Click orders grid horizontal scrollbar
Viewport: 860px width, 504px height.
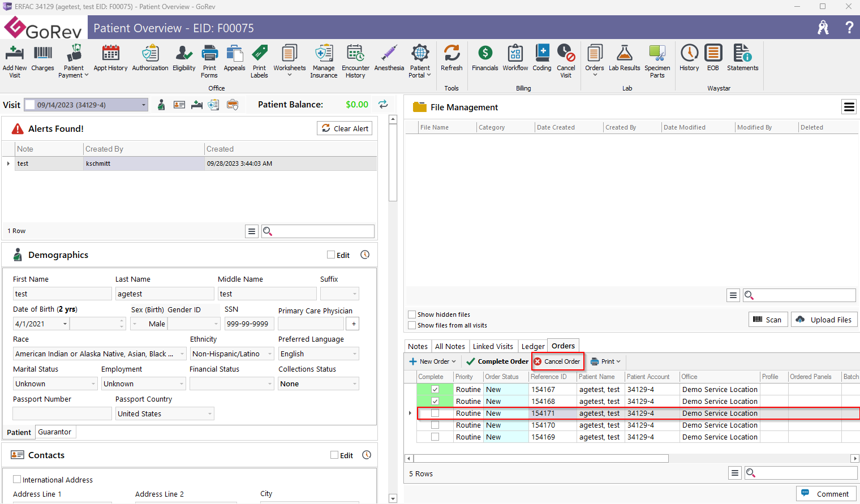541,458
